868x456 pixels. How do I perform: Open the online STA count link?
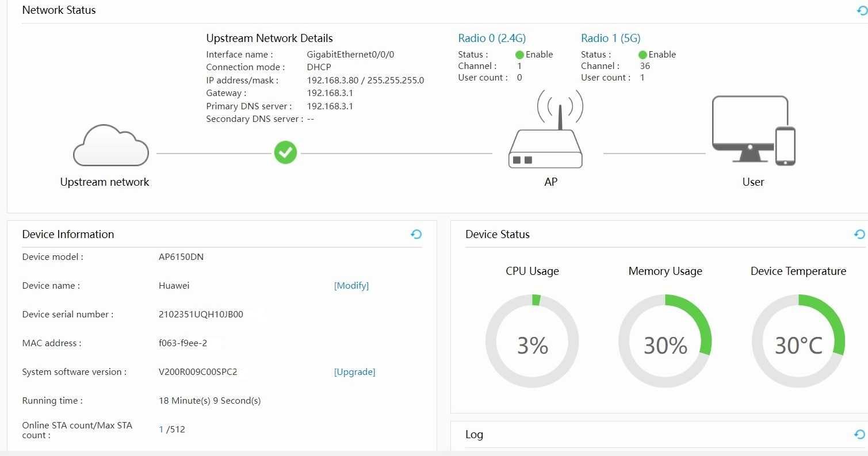[162, 429]
